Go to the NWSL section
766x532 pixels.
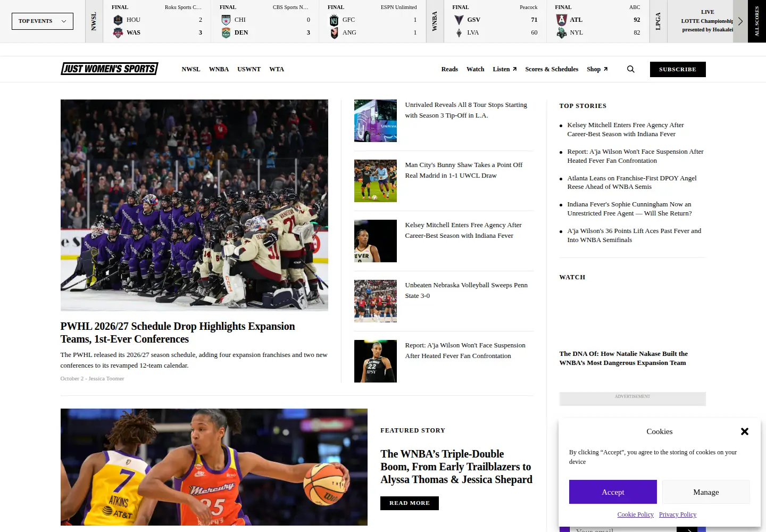[x=191, y=69]
